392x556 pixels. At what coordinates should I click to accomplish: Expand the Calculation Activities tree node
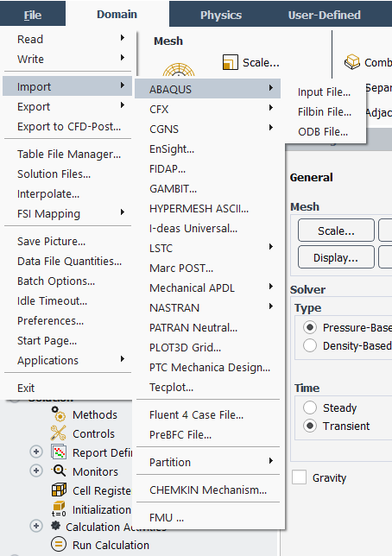(35, 526)
